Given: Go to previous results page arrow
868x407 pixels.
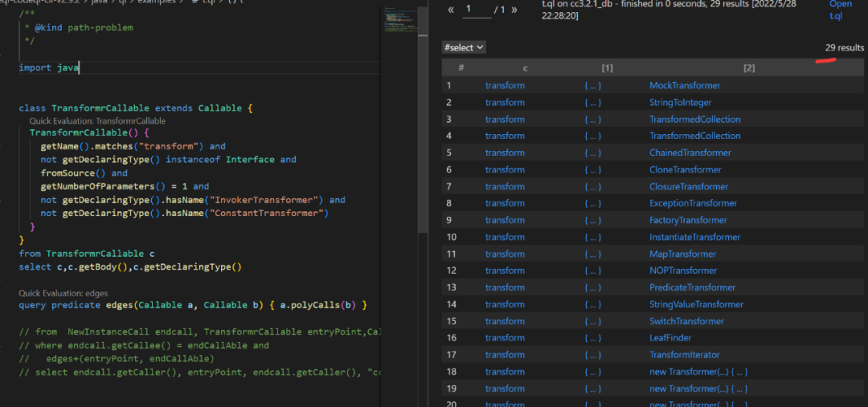Looking at the screenshot, I should point(451,10).
